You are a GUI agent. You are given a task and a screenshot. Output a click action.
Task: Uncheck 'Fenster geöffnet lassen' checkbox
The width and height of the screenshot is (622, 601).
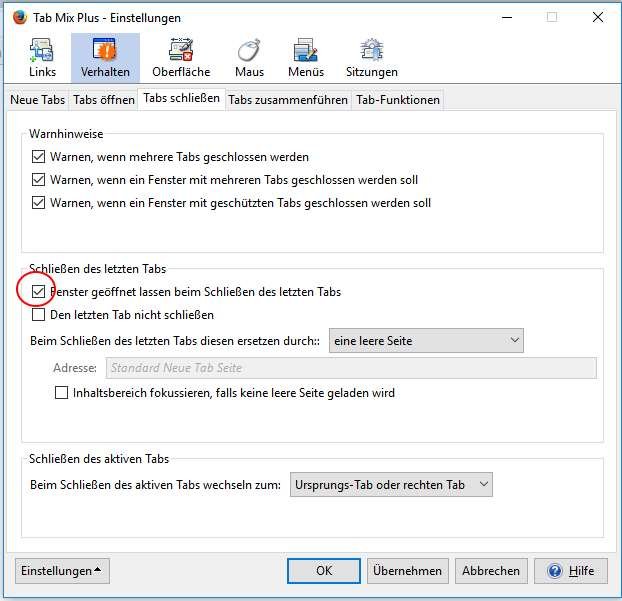[x=38, y=292]
